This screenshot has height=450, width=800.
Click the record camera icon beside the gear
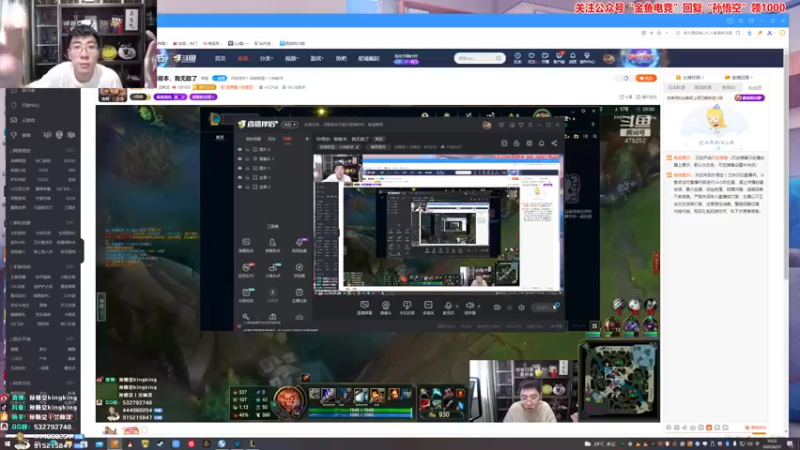(497, 308)
